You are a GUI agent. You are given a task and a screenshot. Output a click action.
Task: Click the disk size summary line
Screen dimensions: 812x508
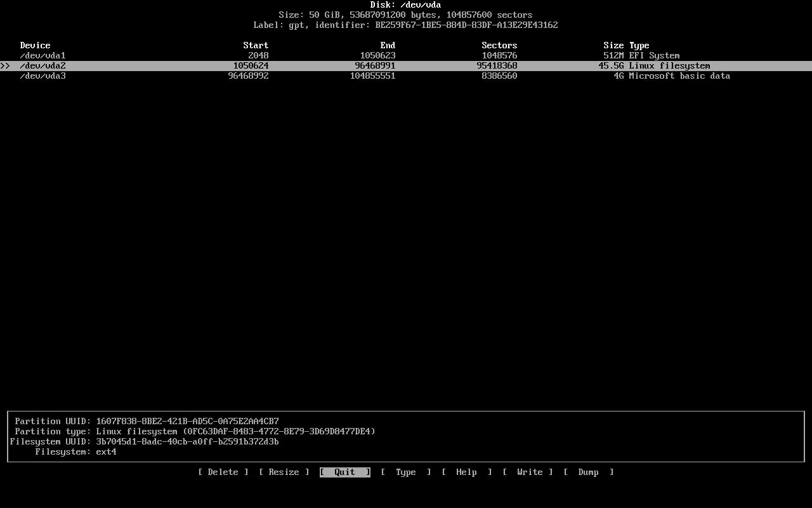click(405, 15)
